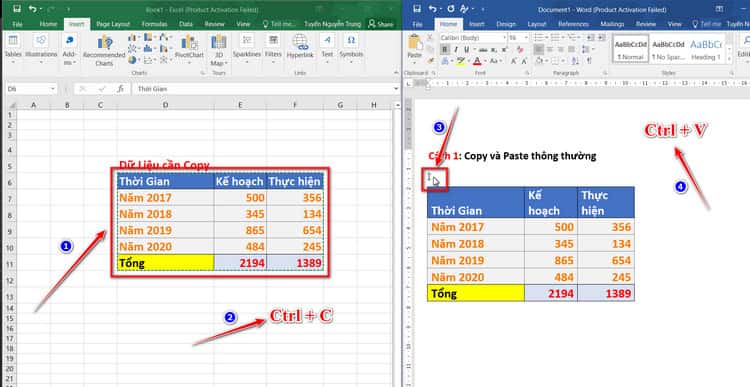The width and height of the screenshot is (750, 387).
Task: Apply text highlight color in Word
Action: coord(460,61)
